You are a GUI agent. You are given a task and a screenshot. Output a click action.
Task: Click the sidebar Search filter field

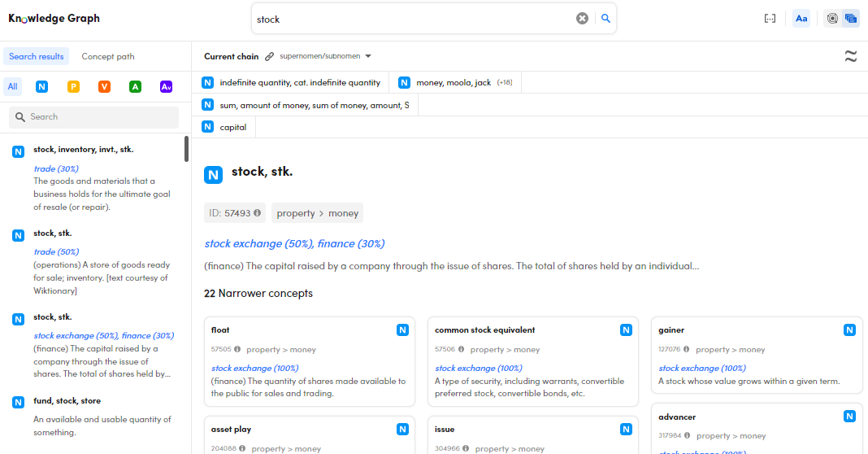(x=93, y=117)
